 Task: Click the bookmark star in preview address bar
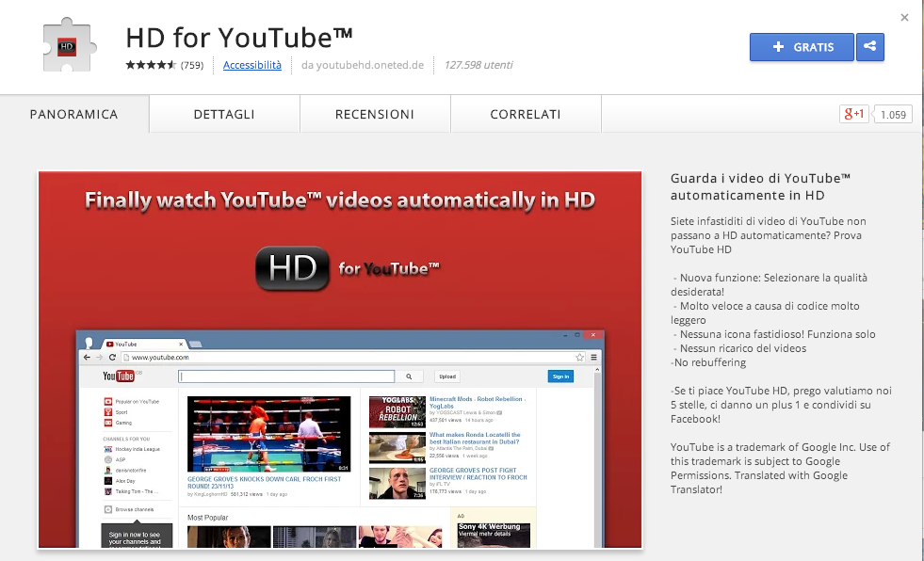click(580, 358)
